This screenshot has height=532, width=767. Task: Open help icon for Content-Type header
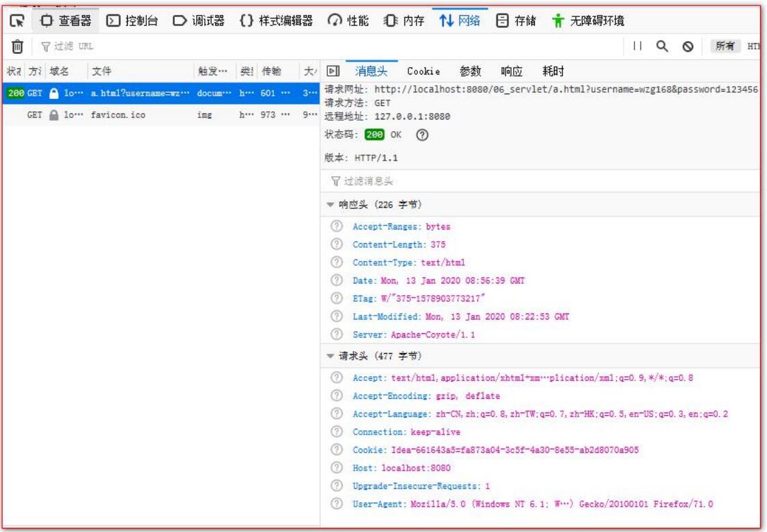pyautogui.click(x=337, y=262)
